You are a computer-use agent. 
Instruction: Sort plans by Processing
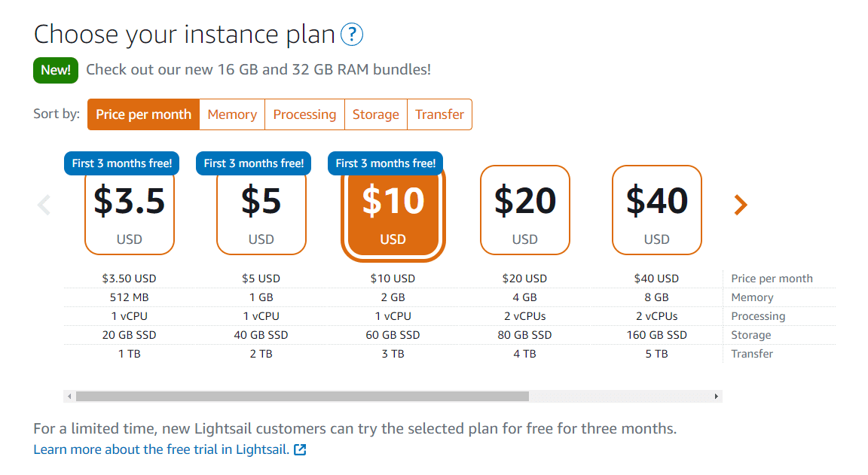coord(304,114)
